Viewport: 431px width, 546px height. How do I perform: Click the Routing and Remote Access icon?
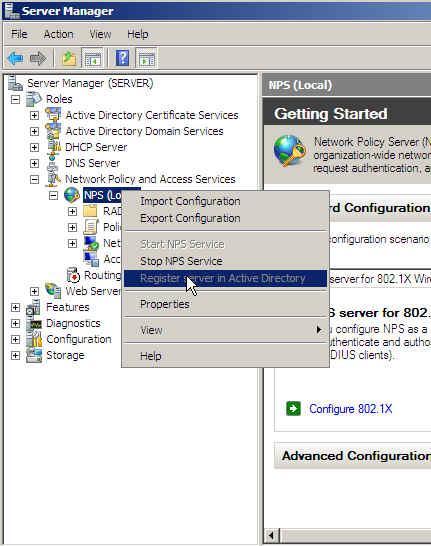click(73, 275)
